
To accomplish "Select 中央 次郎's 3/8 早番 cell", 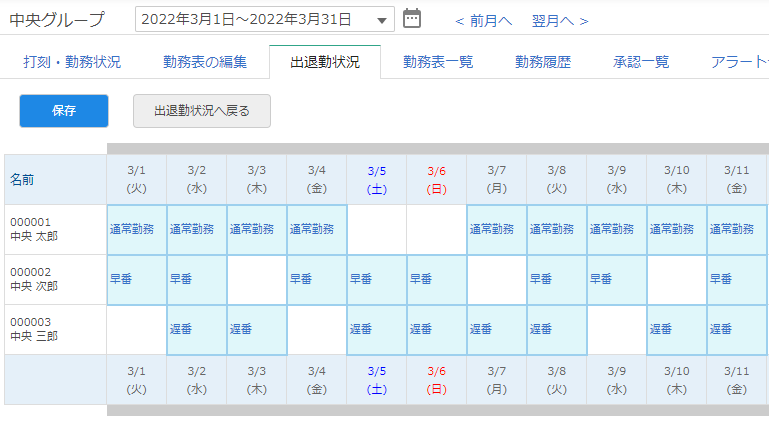I will [557, 279].
